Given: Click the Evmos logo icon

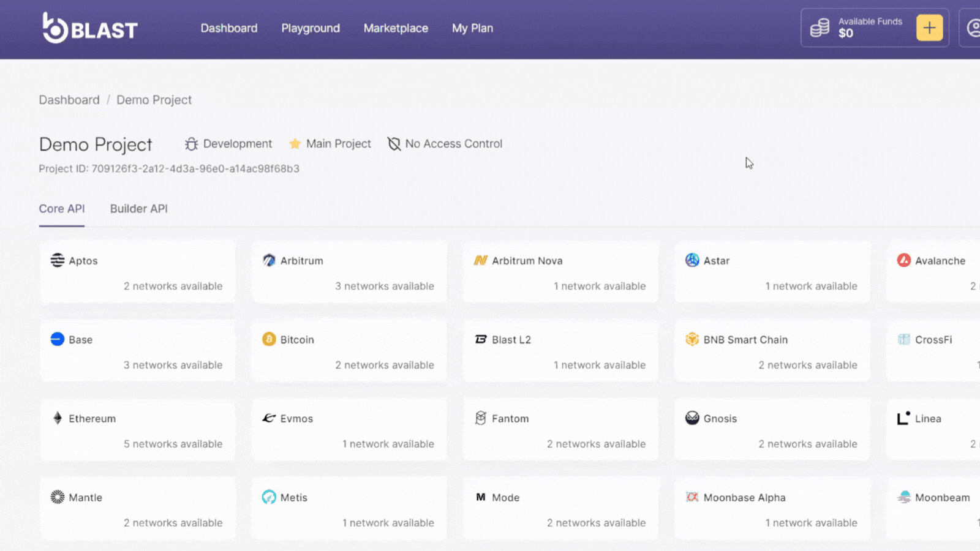Looking at the screenshot, I should [x=269, y=418].
